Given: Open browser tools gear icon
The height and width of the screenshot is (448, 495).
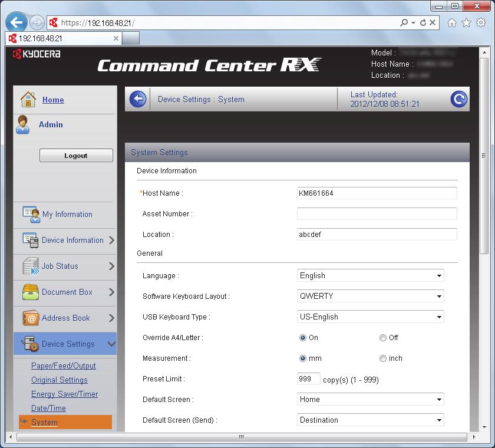Looking at the screenshot, I should coord(480,22).
